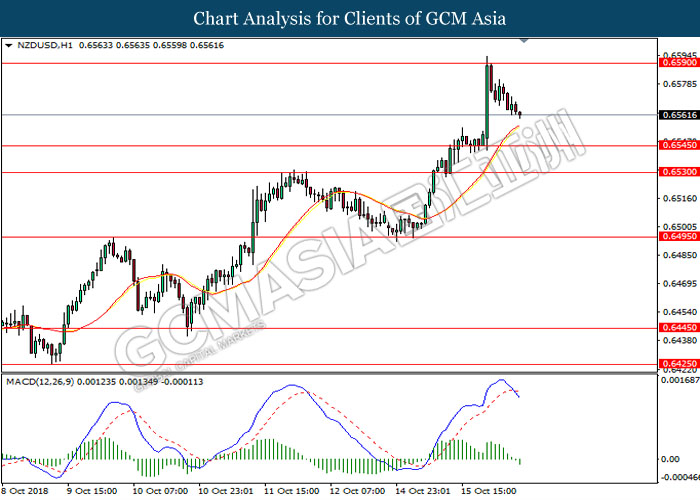Click the MACD 0.00 axis value
The height and width of the screenshot is (500, 700).
(670, 459)
